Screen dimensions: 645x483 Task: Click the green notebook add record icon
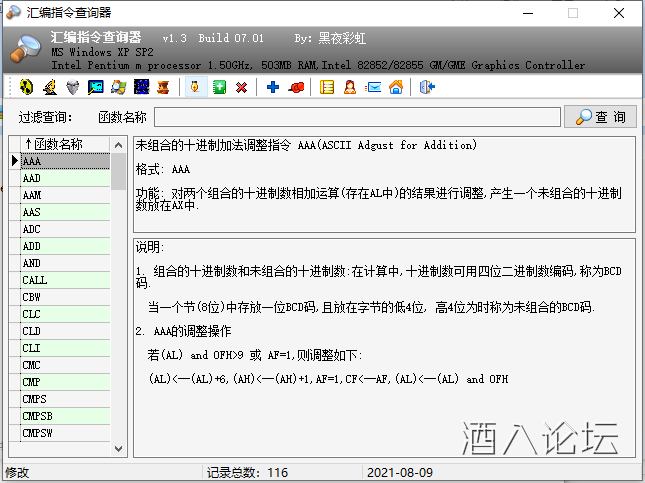pyautogui.click(x=219, y=87)
